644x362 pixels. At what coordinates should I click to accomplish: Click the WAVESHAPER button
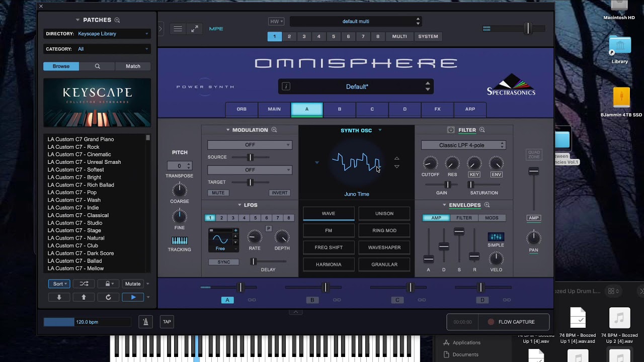[384, 247]
